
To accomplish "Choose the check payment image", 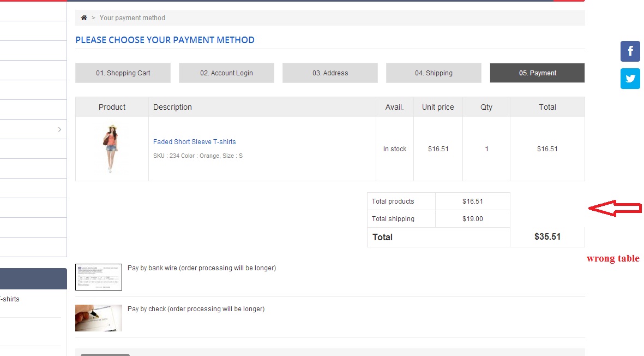I will [99, 318].
